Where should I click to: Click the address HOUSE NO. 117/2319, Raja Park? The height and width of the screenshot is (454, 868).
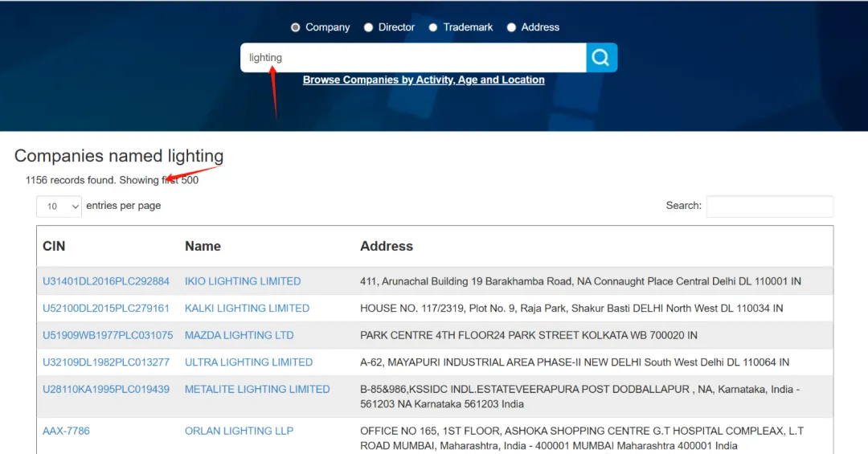point(571,309)
